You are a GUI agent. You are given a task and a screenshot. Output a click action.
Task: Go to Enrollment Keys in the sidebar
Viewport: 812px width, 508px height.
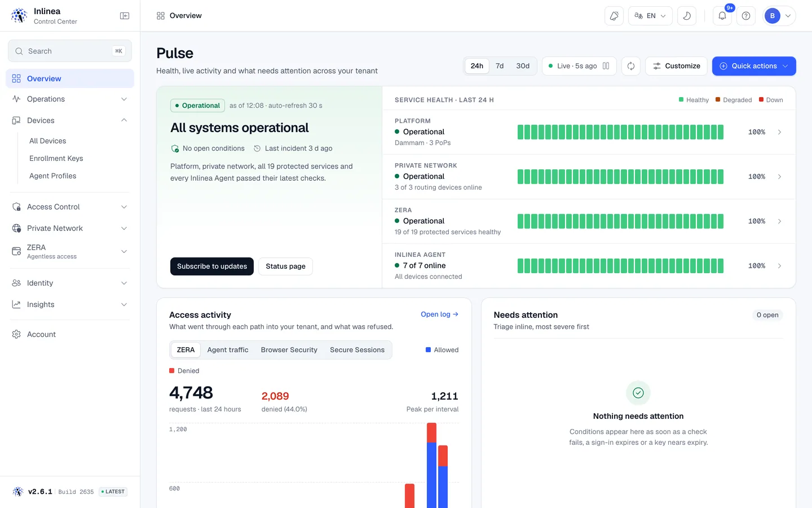56,159
